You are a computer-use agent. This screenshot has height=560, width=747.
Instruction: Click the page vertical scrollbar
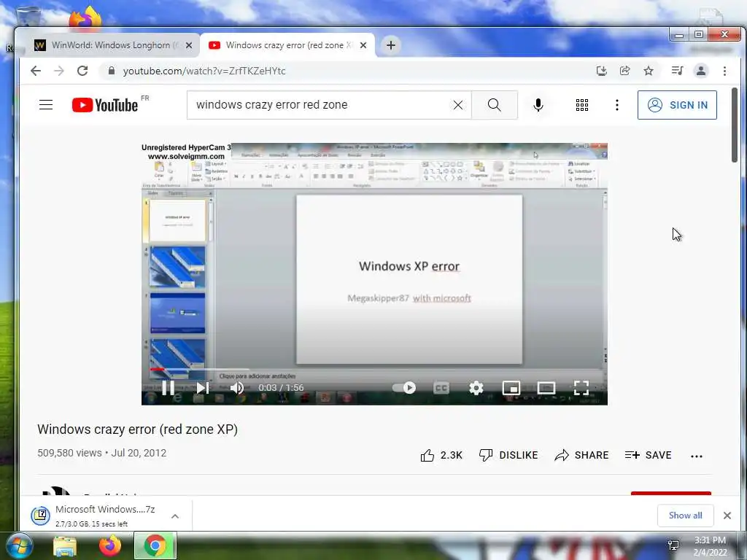[735, 125]
